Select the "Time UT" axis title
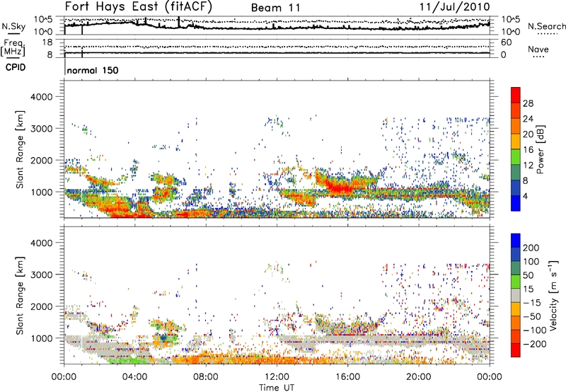This screenshot has height=392, width=566. point(277,387)
